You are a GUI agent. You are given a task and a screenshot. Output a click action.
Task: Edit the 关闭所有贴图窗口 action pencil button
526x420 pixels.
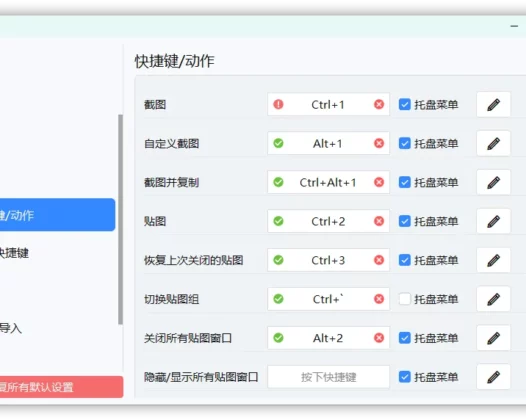coord(493,338)
